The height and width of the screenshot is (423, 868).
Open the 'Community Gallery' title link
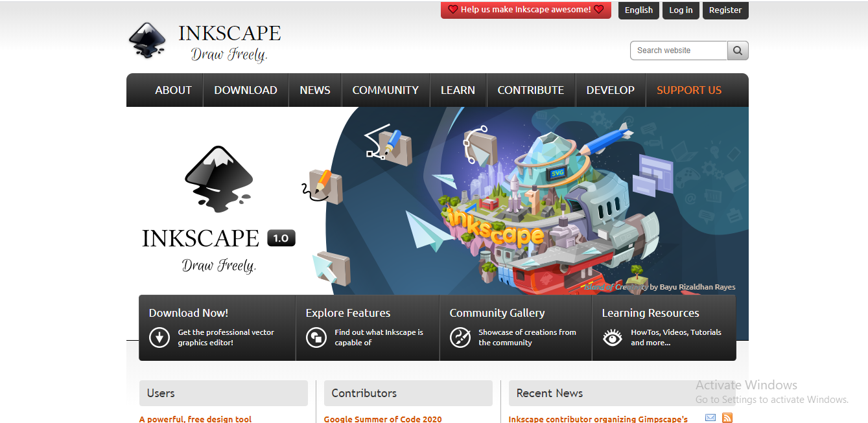pyautogui.click(x=497, y=313)
